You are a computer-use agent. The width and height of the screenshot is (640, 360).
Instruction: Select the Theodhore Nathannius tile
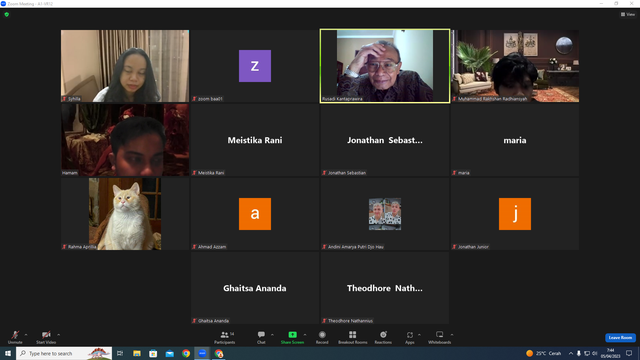pyautogui.click(x=385, y=288)
